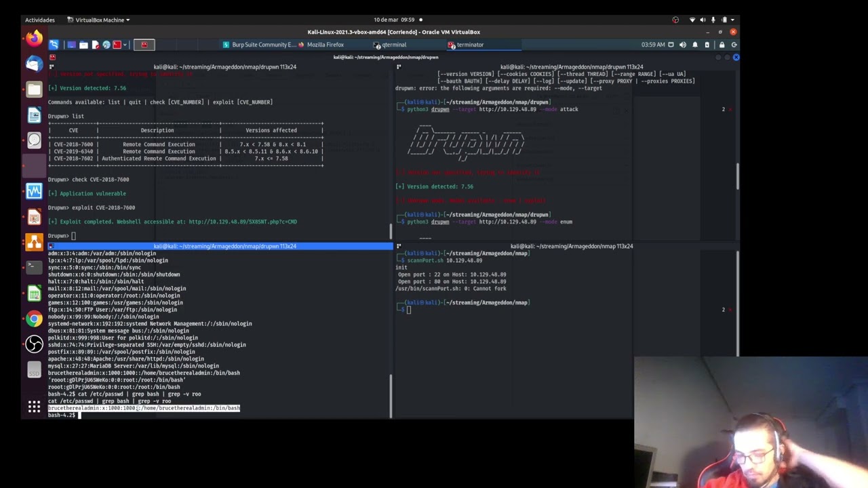
Task: Click the Kali power manager battery icon
Action: [707, 45]
